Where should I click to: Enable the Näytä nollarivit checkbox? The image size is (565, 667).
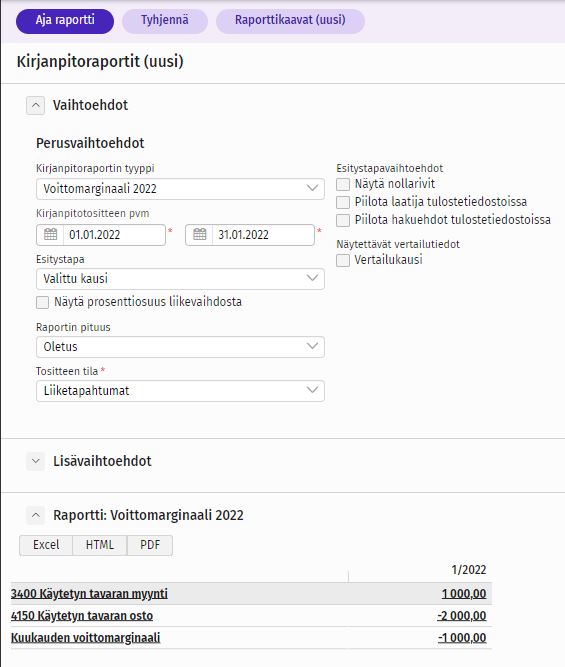[x=343, y=184]
